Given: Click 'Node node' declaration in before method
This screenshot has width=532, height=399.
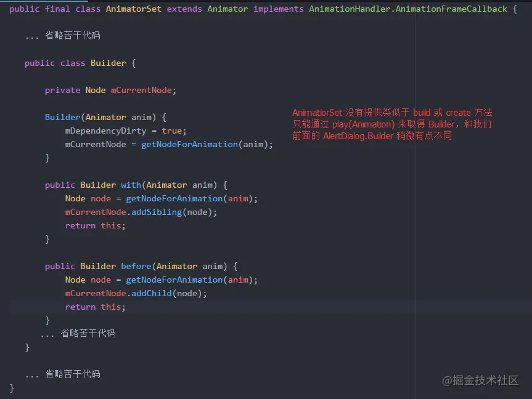Looking at the screenshot, I should (x=88, y=280).
